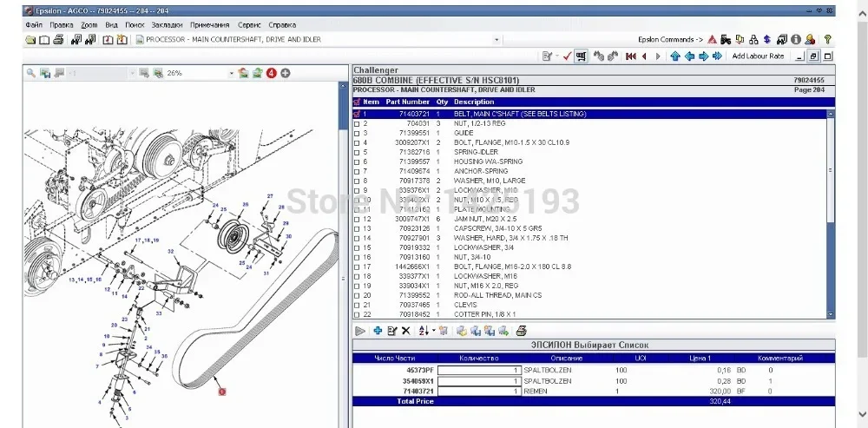Check the box for item 7 ANCHOR-SPRING
This screenshot has height=428, width=868.
[x=357, y=171]
